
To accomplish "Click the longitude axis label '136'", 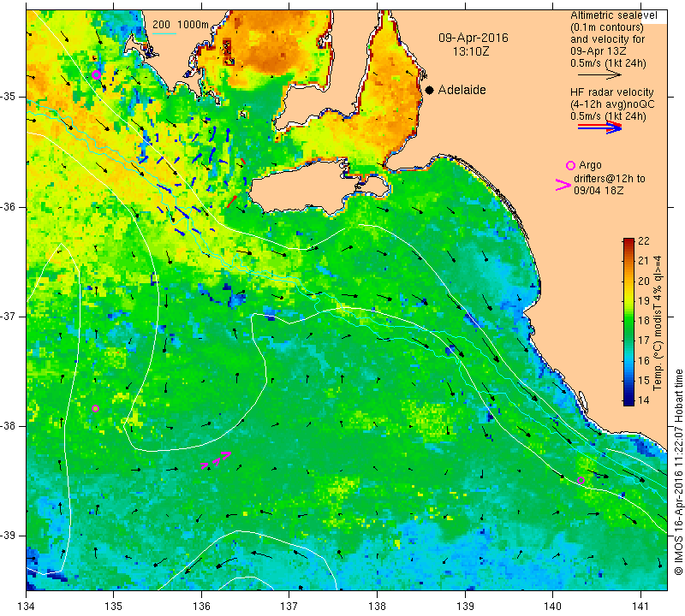I will tap(202, 606).
